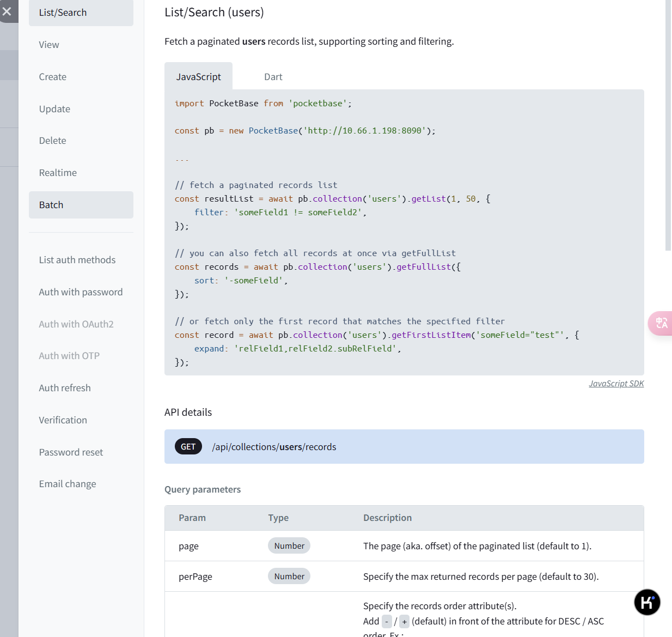The width and height of the screenshot is (672, 637).
Task: Close the API docs panel
Action: click(7, 11)
